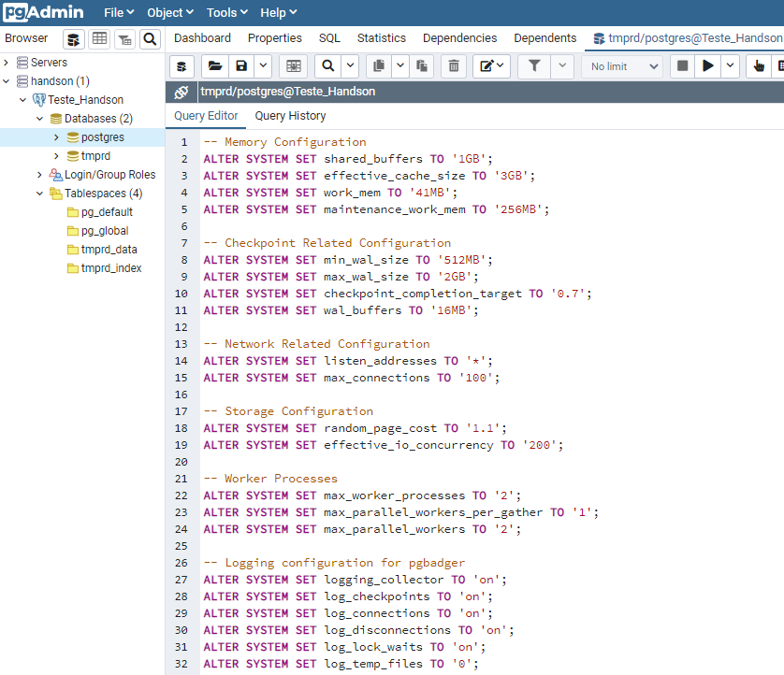Select the tmprd database in the tree
The image size is (784, 675).
[95, 156]
